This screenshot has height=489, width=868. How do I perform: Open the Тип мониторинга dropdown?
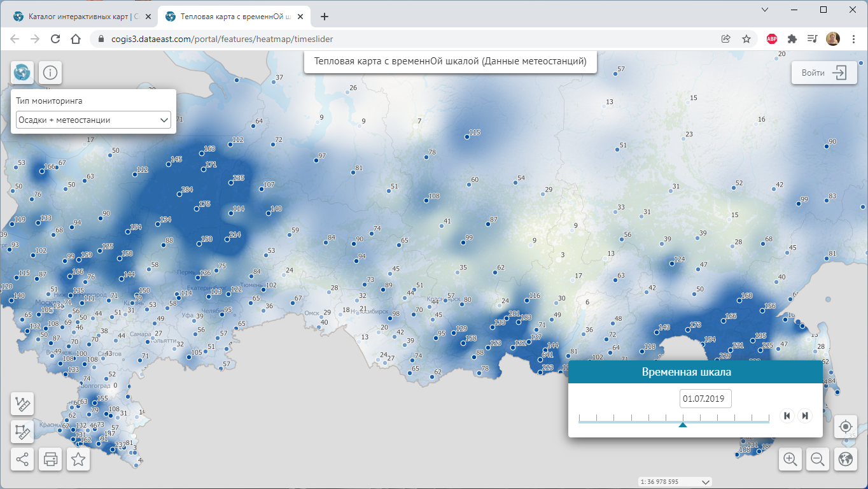94,120
